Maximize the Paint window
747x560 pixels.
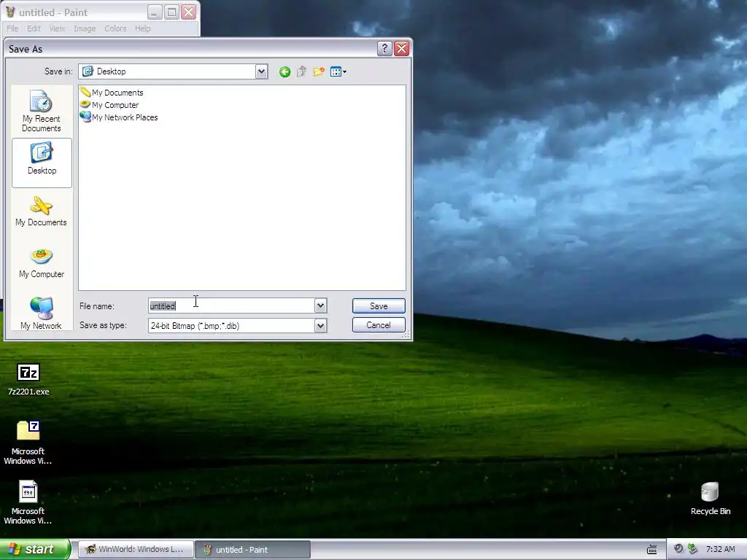click(x=171, y=12)
